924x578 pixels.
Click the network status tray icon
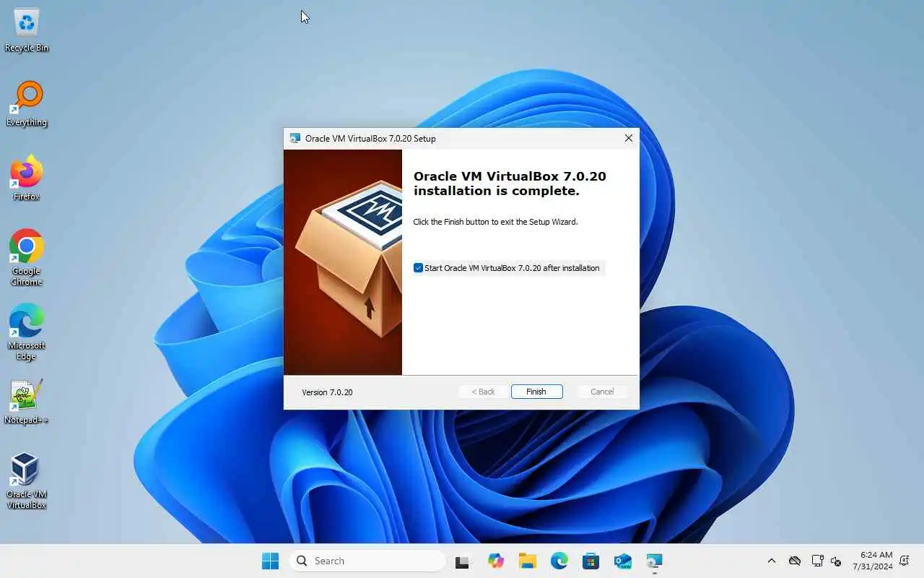coord(817,561)
